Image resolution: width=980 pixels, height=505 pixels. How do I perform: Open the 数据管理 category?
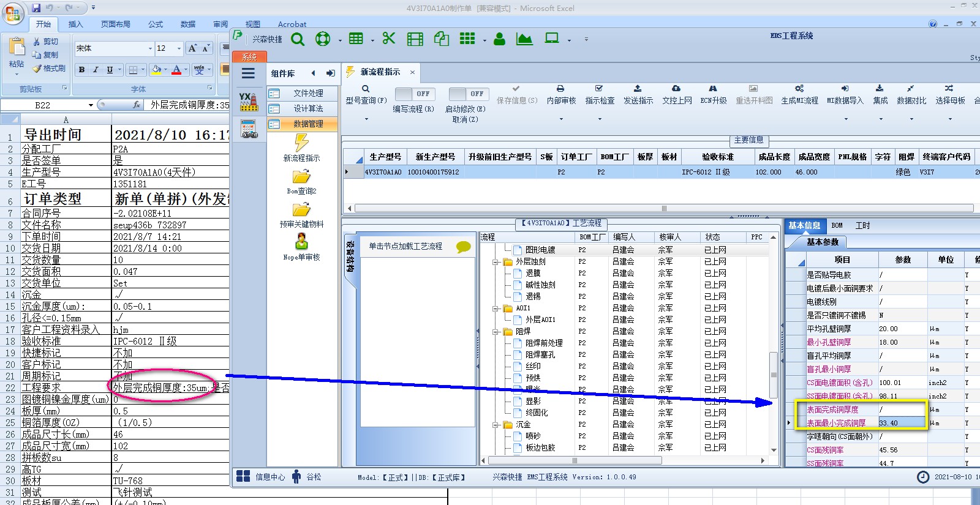coord(303,124)
